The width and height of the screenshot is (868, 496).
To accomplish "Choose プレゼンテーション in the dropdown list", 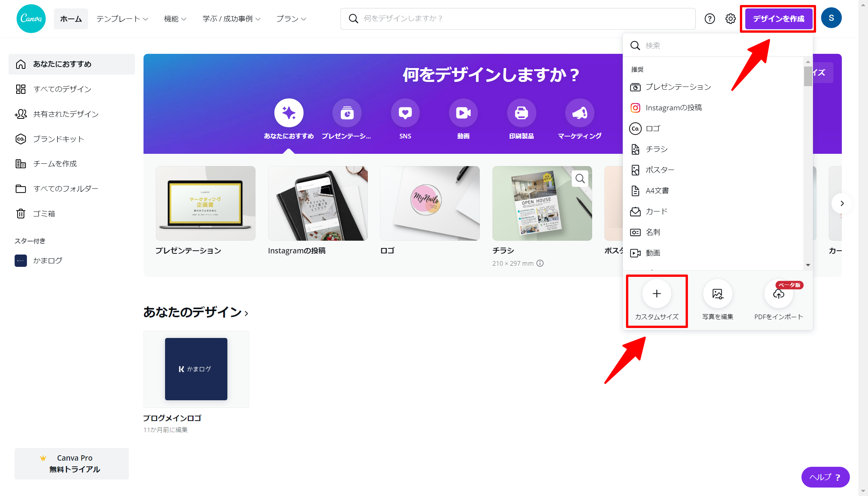I will click(x=713, y=87).
